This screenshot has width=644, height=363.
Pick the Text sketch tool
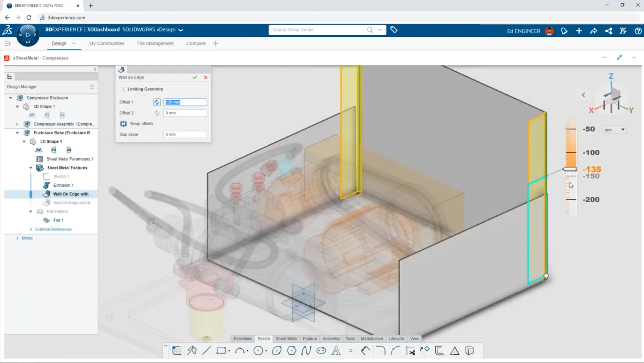[x=336, y=351]
